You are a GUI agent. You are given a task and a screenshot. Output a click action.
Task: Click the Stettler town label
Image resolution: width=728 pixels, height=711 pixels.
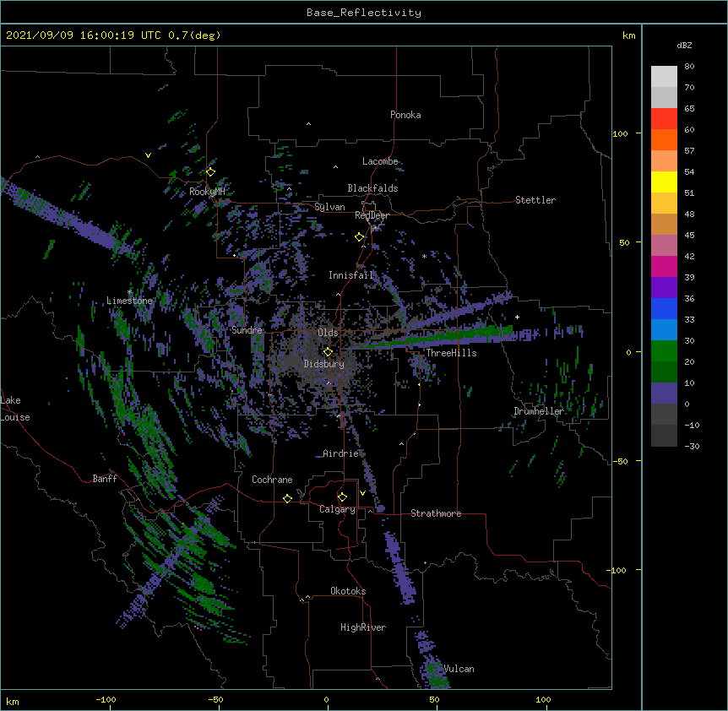point(535,200)
